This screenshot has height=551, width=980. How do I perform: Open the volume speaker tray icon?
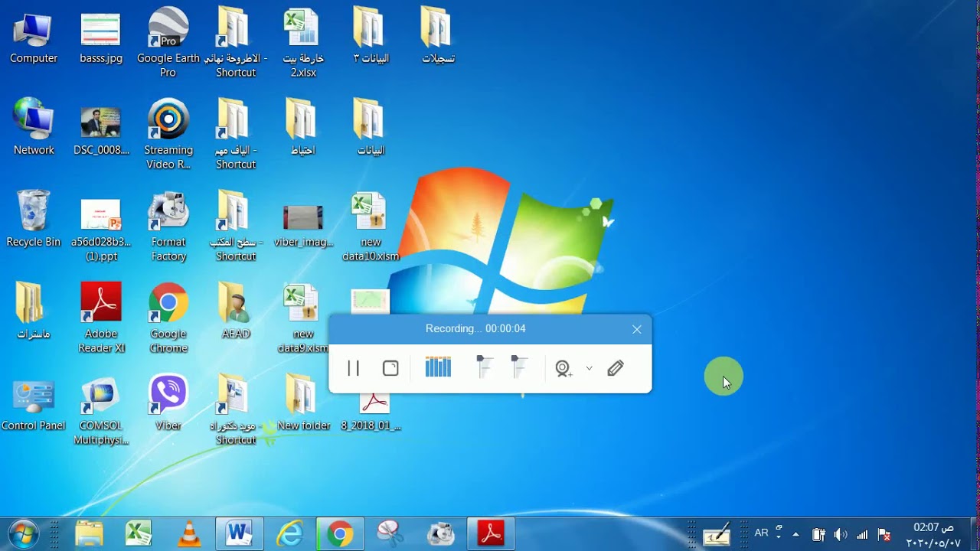841,534
